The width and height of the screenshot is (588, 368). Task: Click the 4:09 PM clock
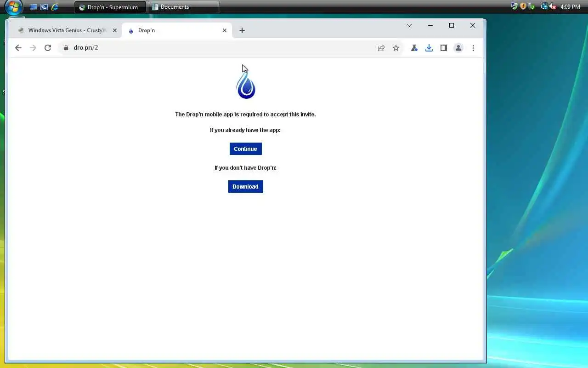click(x=571, y=7)
